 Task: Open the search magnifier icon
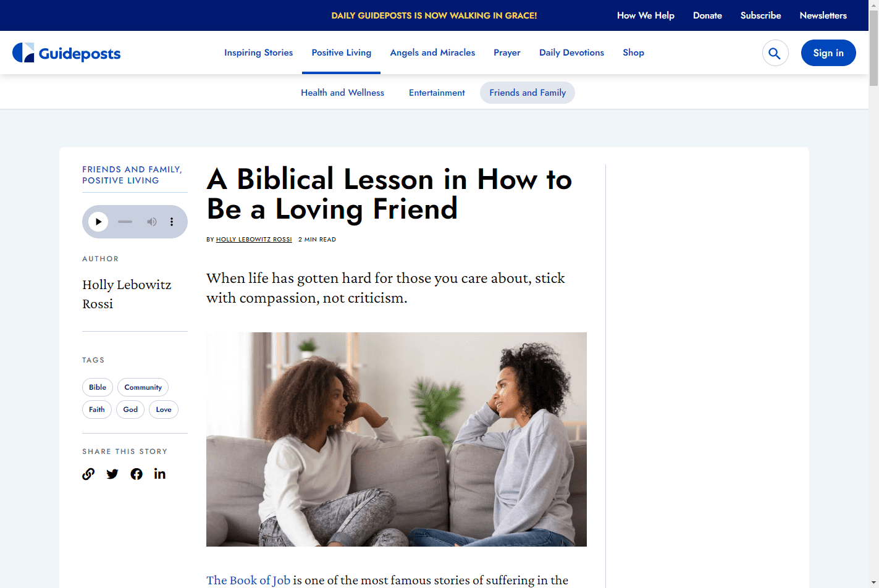775,53
